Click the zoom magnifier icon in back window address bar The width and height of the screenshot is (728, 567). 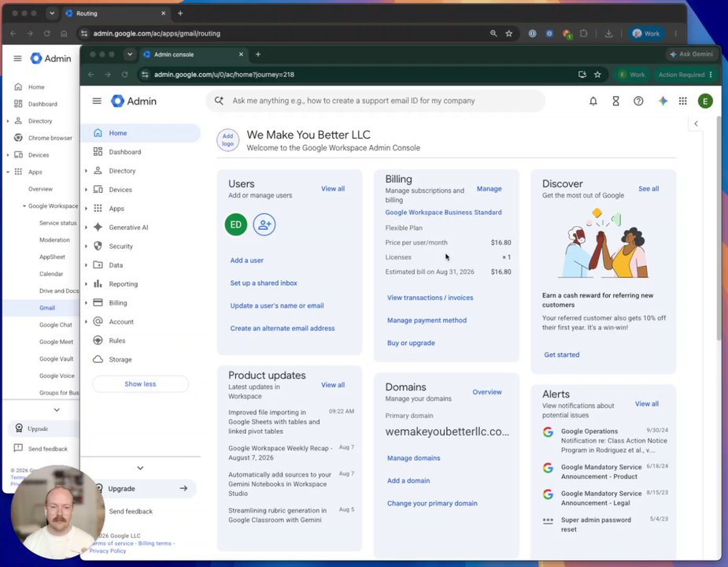coord(493,33)
